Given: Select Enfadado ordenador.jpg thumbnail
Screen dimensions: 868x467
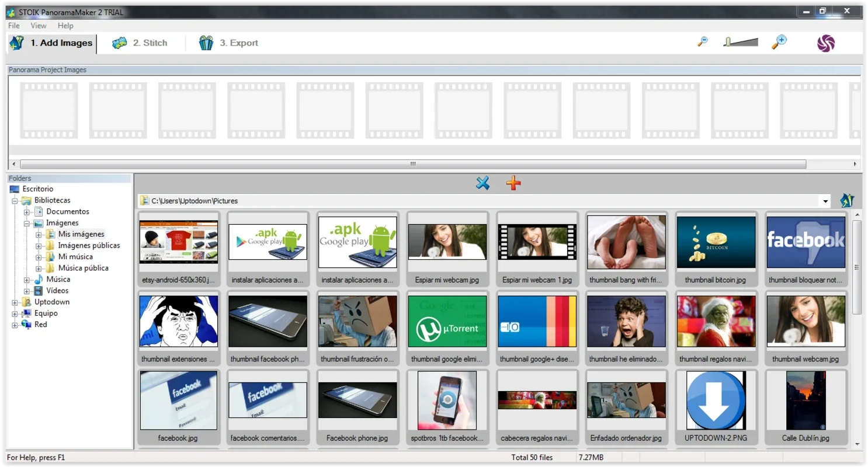Looking at the screenshot, I should pos(626,407).
